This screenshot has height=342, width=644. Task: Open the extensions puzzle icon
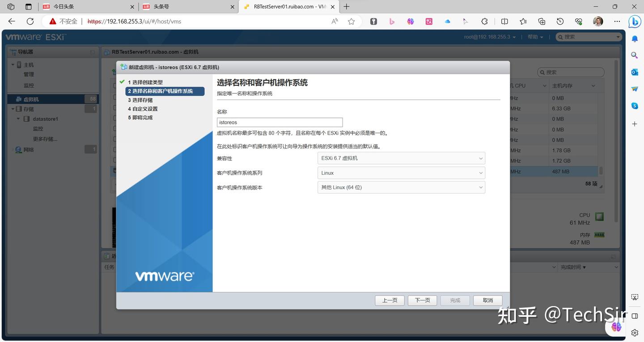[484, 21]
